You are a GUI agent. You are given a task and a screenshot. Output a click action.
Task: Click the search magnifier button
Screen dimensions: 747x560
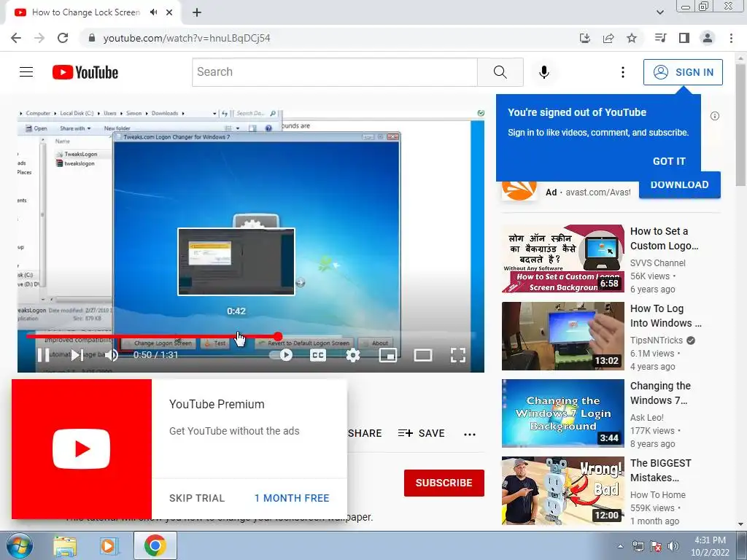[x=500, y=72]
